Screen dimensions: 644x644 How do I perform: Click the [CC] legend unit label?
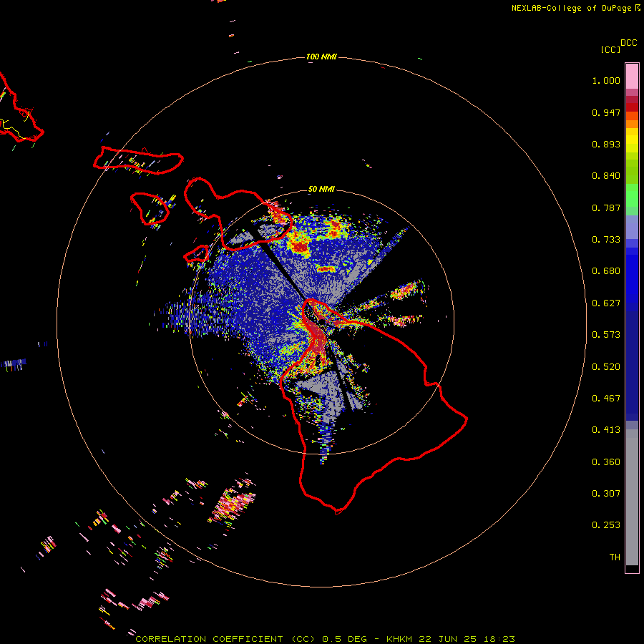pos(610,49)
